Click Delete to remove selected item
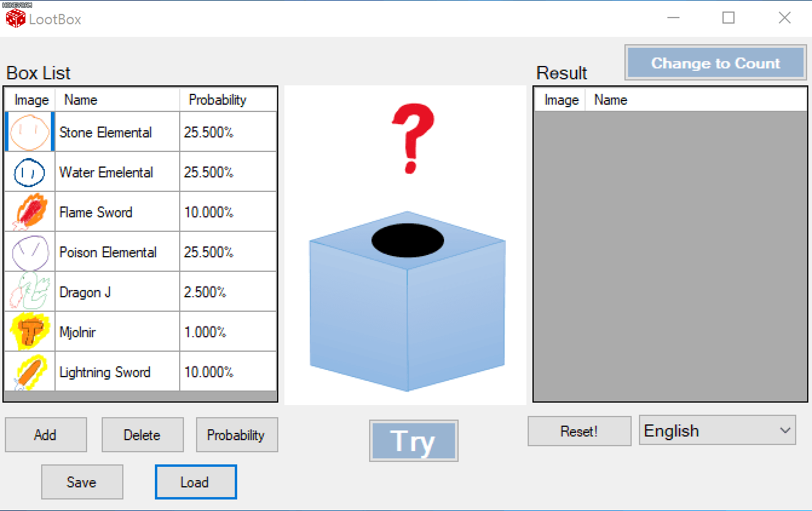This screenshot has height=511, width=812. pos(142,434)
